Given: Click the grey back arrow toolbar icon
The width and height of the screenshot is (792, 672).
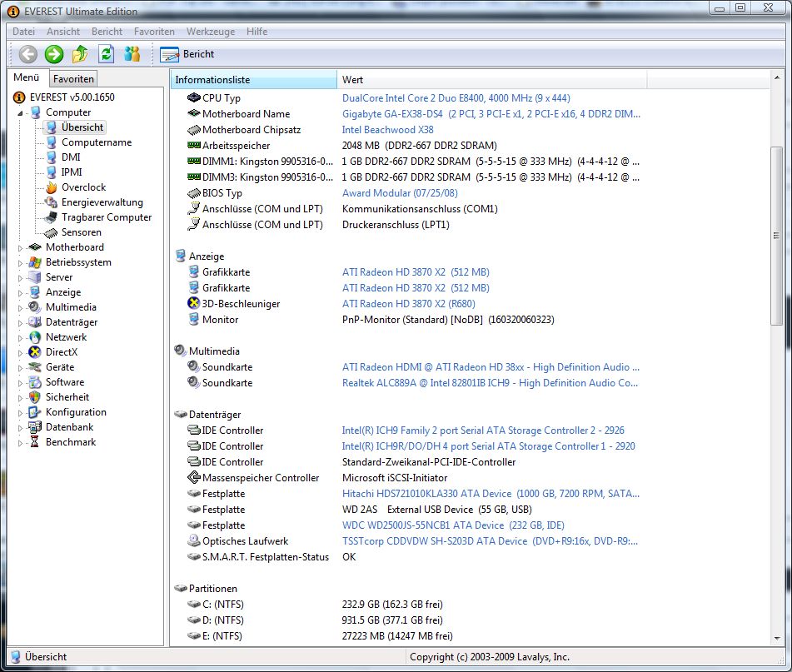Looking at the screenshot, I should 28,54.
